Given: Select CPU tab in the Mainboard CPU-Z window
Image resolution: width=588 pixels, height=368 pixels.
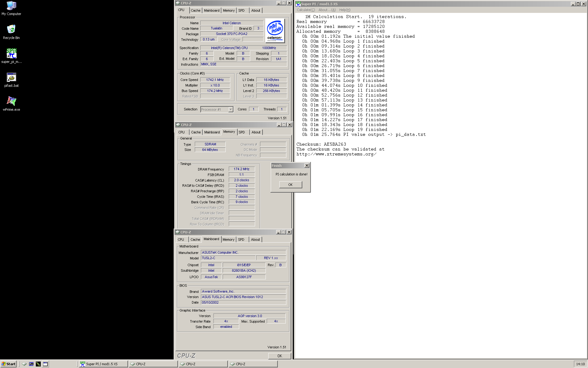Looking at the screenshot, I should [181, 240].
